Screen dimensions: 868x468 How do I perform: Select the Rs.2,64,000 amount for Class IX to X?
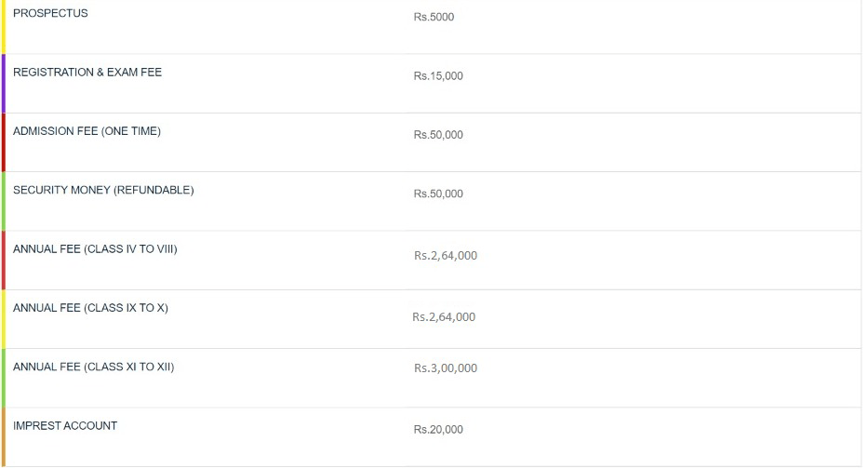point(444,316)
